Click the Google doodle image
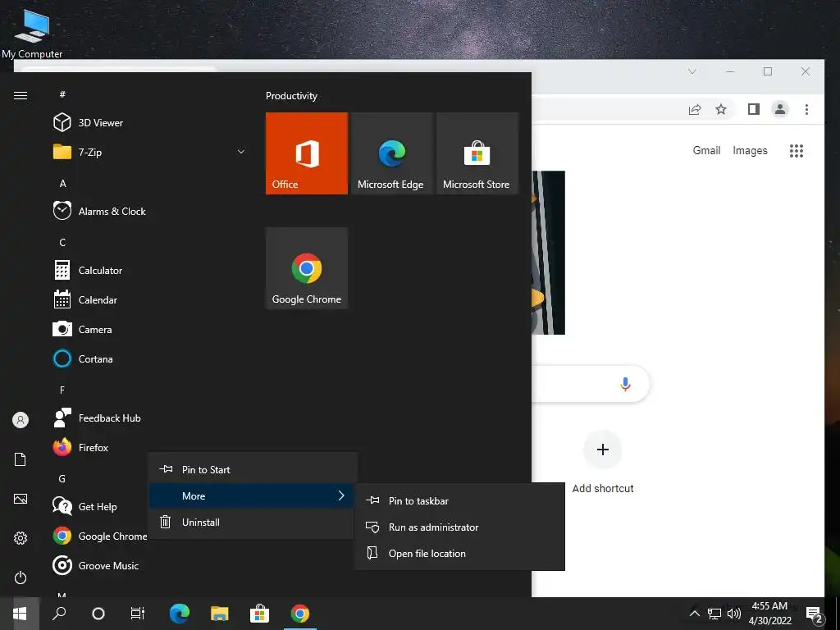The height and width of the screenshot is (630, 840). click(x=549, y=253)
